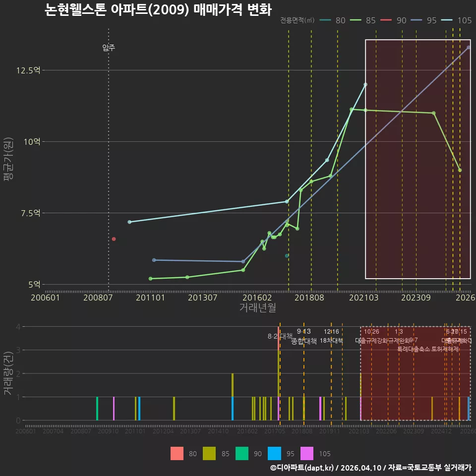Click the 105㎡ line endpoint at 12억
Screen dimensions: 476x476
[365, 85]
